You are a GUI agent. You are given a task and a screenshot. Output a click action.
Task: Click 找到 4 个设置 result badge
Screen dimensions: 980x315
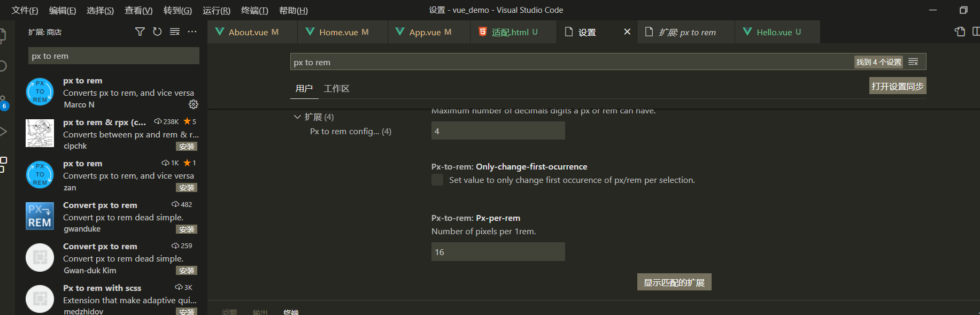coord(878,62)
